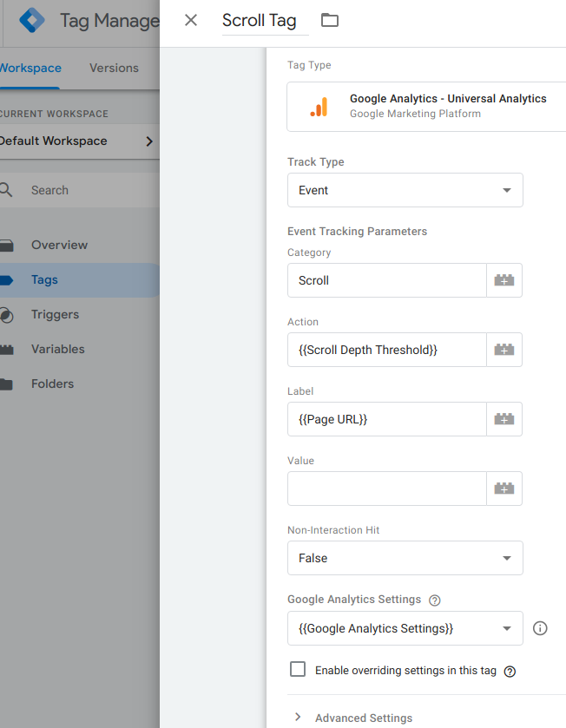Click the Google Marketing Platform subtitle
Viewport: 566px width, 728px height.
point(415,114)
